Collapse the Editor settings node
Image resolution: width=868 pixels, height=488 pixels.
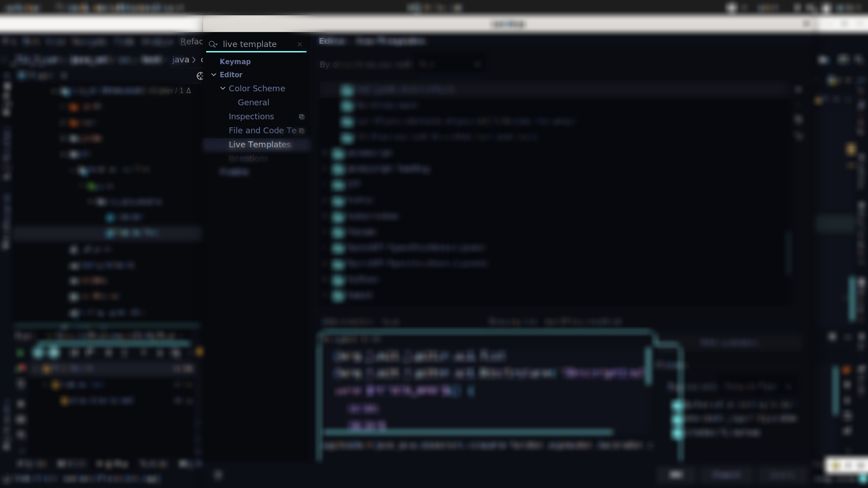(214, 75)
